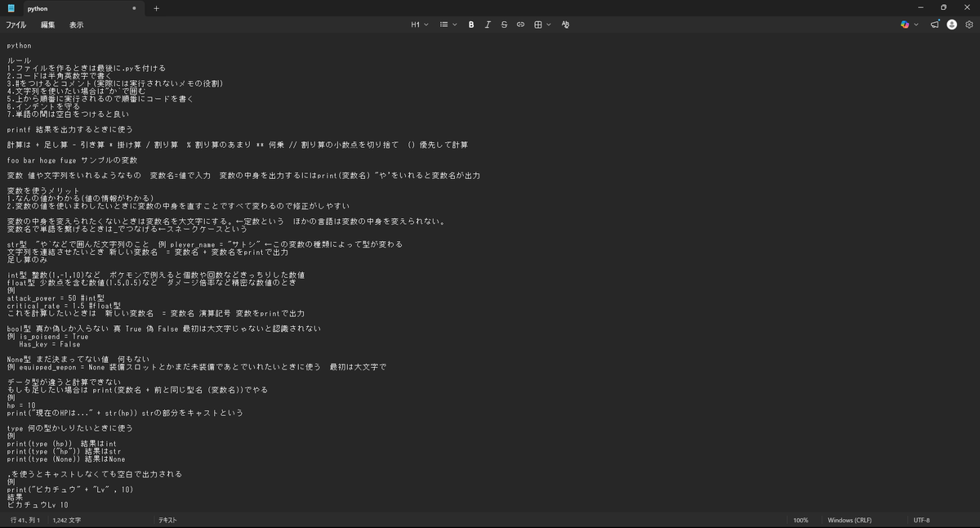Open the 表示 menu
The height and width of the screenshot is (528, 980).
pyautogui.click(x=77, y=25)
